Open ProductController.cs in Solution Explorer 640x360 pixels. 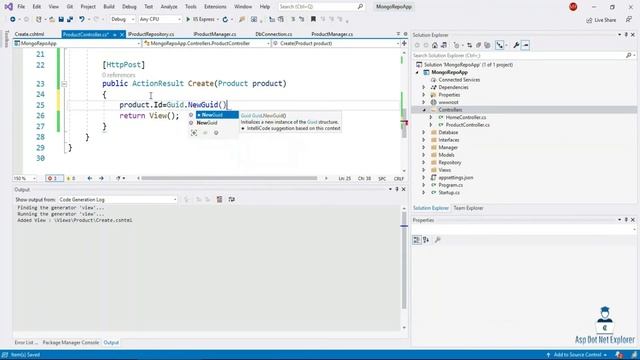tap(467, 125)
